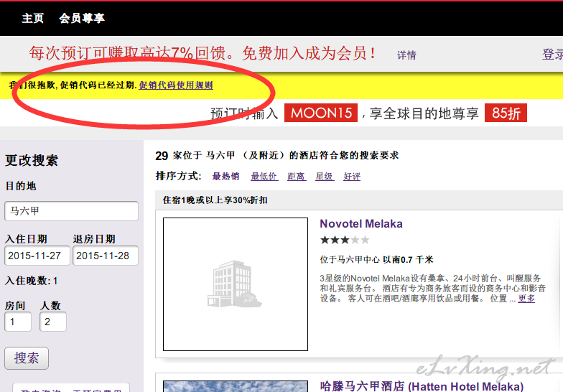Open the 促销代码使用规则 link
The height and width of the screenshot is (392, 563).
pyautogui.click(x=176, y=85)
